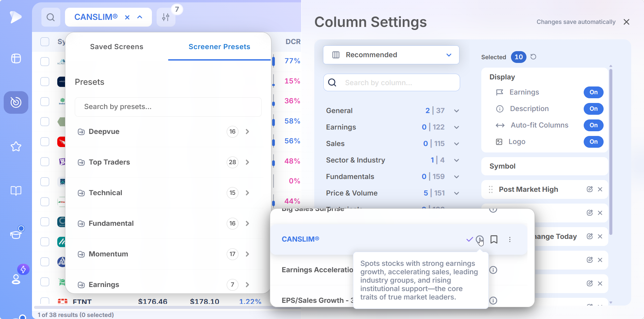Screen dimensions: 644x319
Task: Click the 77% DCR range bar
Action: (273, 61)
